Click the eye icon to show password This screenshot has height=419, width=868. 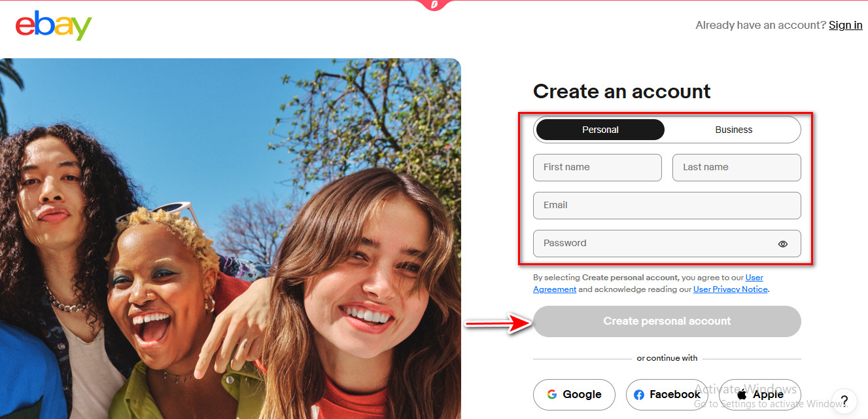pos(782,243)
